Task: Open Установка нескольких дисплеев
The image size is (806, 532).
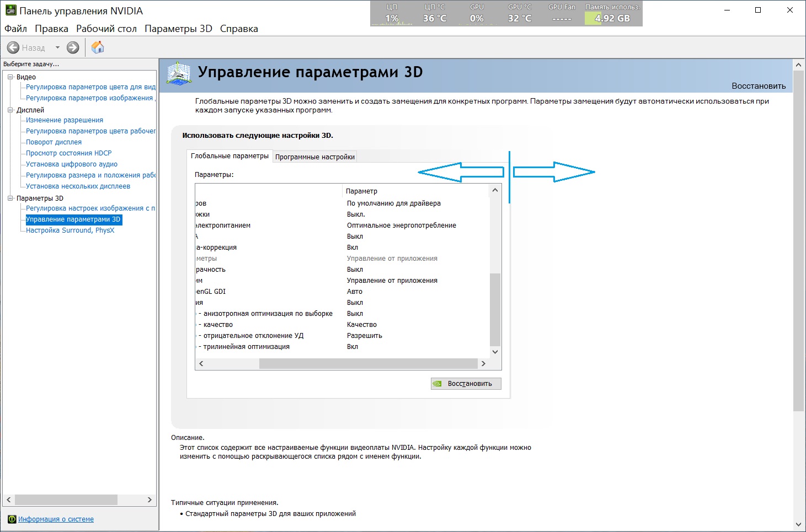Action: [78, 186]
